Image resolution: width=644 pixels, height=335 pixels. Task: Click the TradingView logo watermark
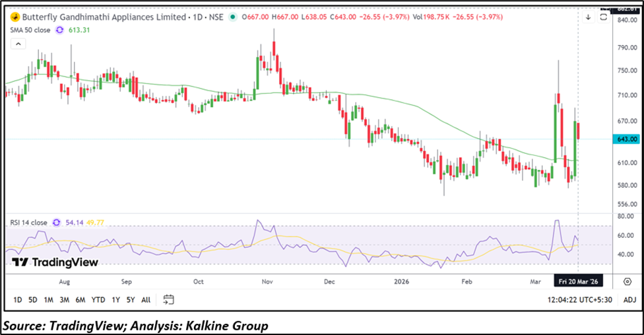pyautogui.click(x=55, y=262)
